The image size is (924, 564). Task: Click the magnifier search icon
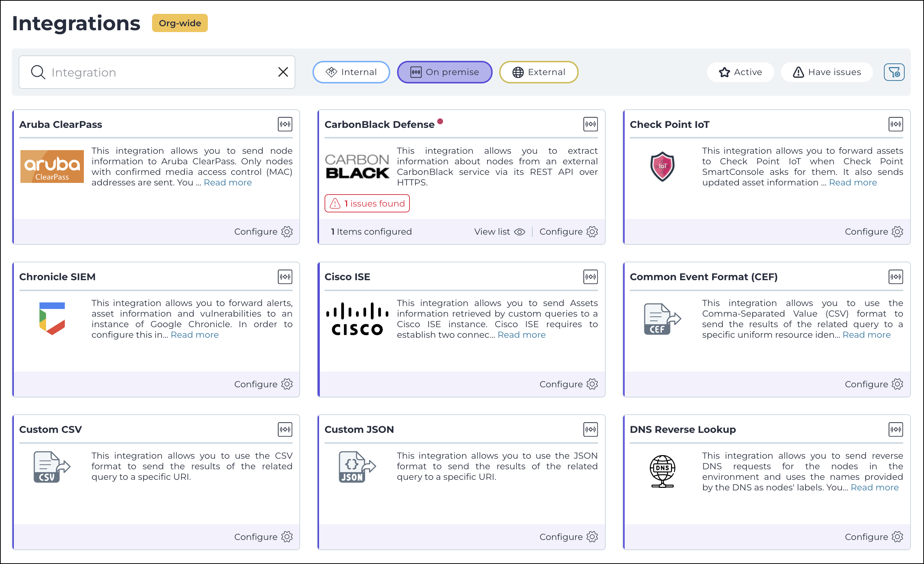38,72
